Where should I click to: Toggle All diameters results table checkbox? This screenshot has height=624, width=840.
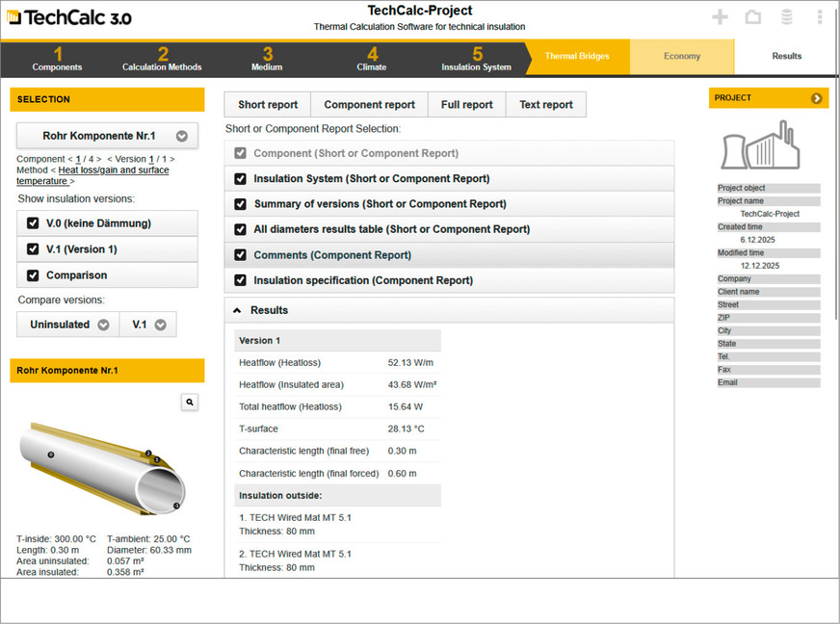pos(240,229)
